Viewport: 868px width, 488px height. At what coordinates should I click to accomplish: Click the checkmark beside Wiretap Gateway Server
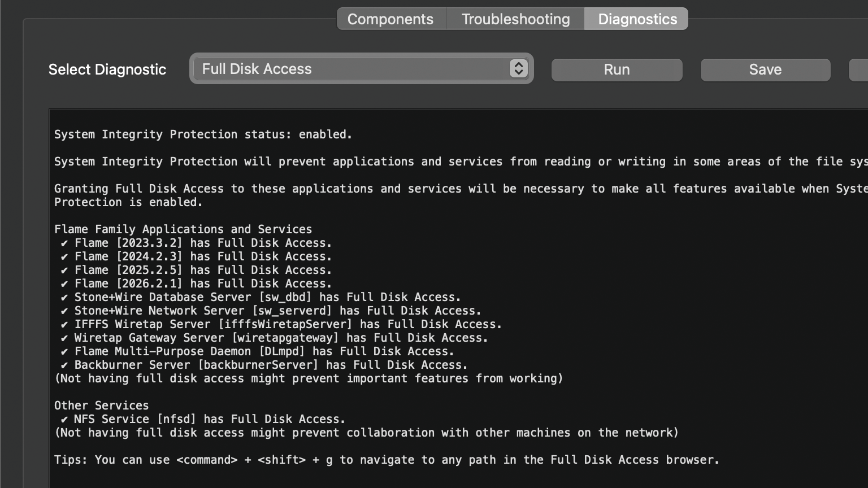click(64, 338)
